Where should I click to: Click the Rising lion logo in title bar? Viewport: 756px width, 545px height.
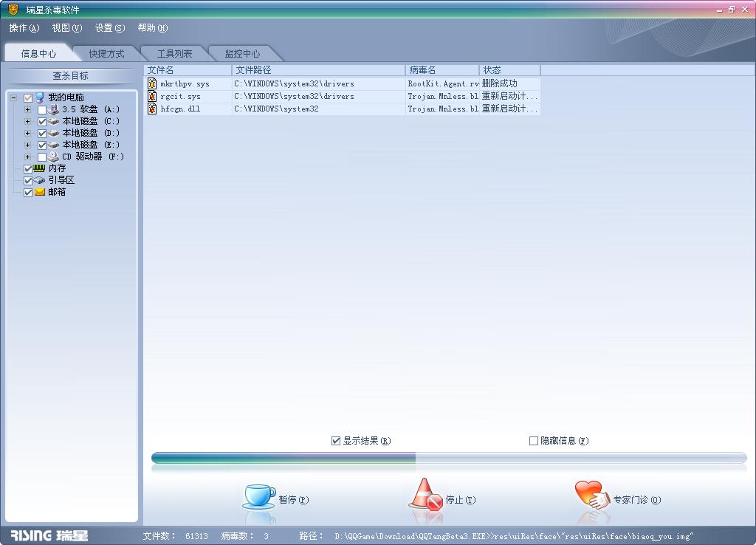[x=13, y=9]
